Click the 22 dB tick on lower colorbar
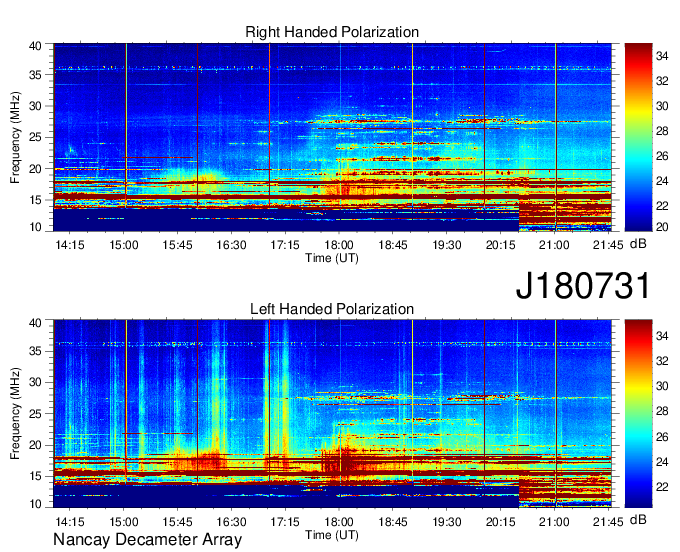The height and width of the screenshot is (552, 680). pyautogui.click(x=662, y=487)
